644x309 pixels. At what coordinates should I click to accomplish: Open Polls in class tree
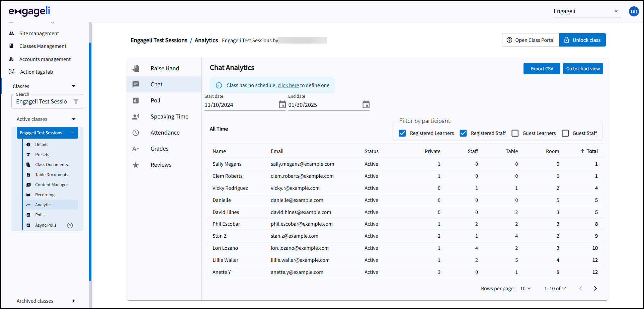40,215
